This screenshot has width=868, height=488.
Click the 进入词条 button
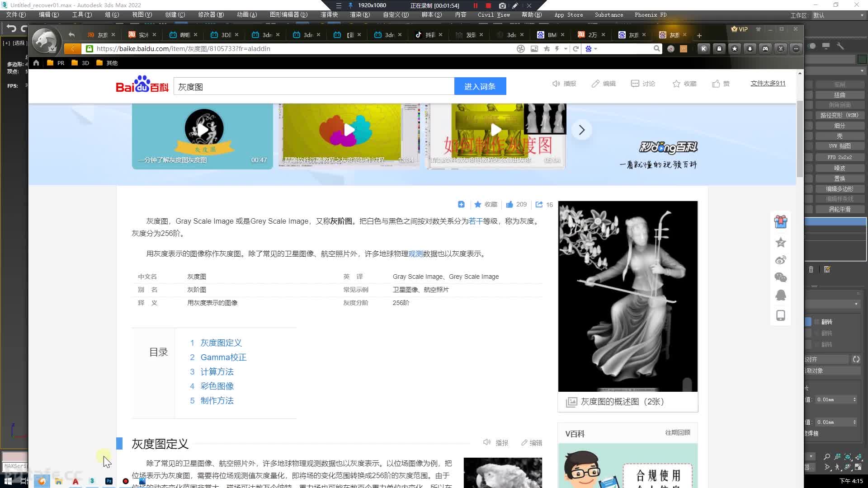[480, 86]
